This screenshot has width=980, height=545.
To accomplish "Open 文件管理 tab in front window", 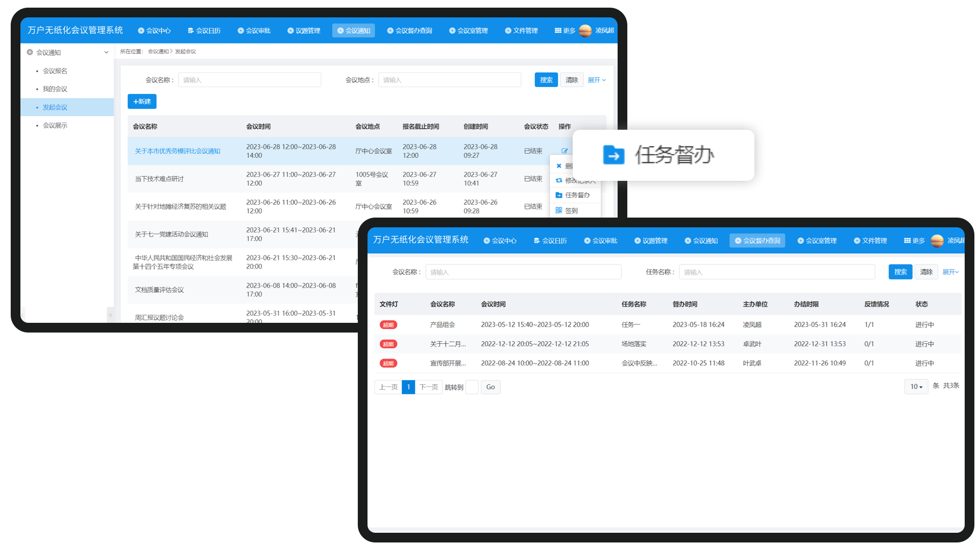I will (870, 241).
